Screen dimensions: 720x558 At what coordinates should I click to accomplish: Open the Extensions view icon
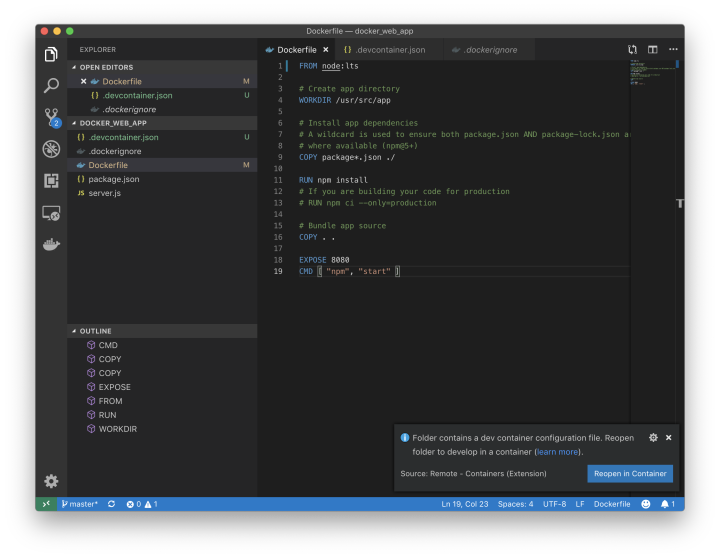click(51, 180)
